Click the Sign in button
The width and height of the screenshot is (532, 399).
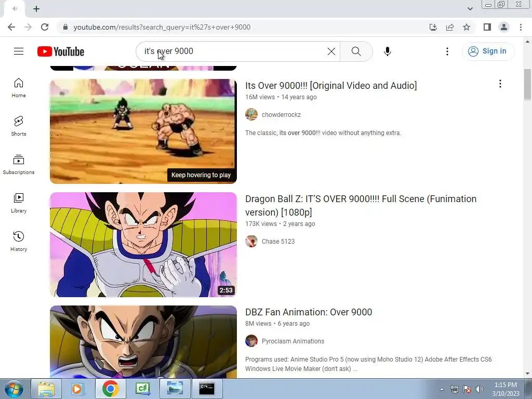[487, 51]
